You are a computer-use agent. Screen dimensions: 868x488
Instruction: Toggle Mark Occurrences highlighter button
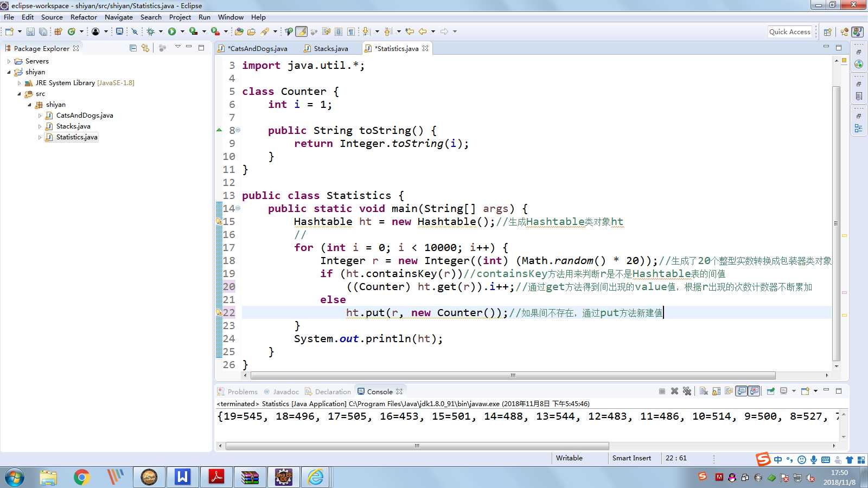point(302,31)
